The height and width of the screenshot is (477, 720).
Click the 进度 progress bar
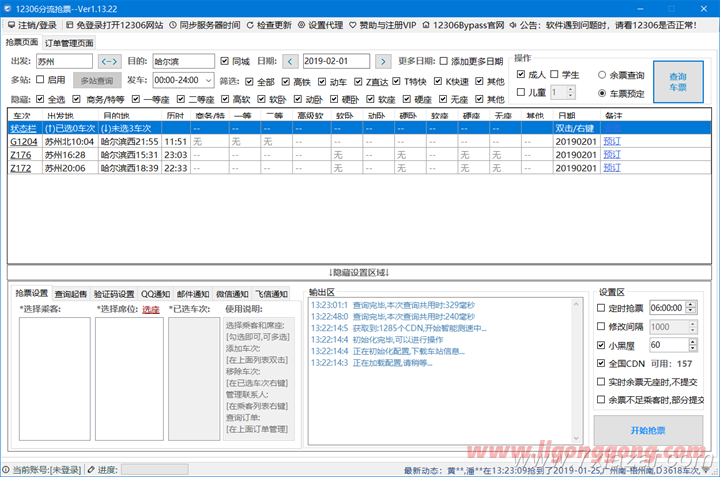click(x=154, y=469)
